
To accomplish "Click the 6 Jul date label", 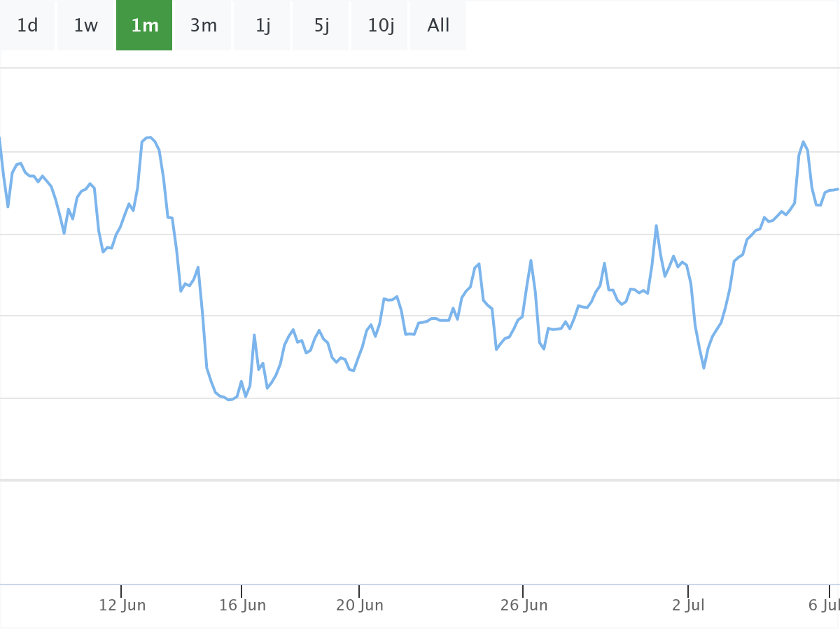I will click(x=823, y=605).
